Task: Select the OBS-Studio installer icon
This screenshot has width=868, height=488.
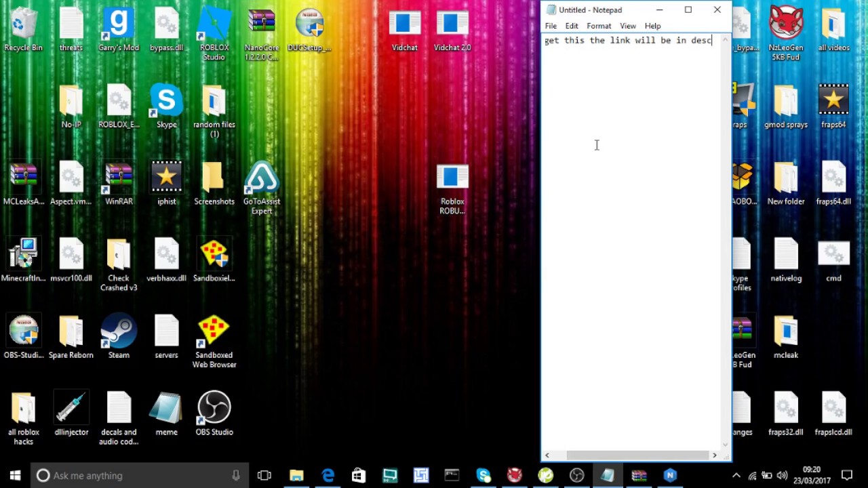Action: coord(23,338)
